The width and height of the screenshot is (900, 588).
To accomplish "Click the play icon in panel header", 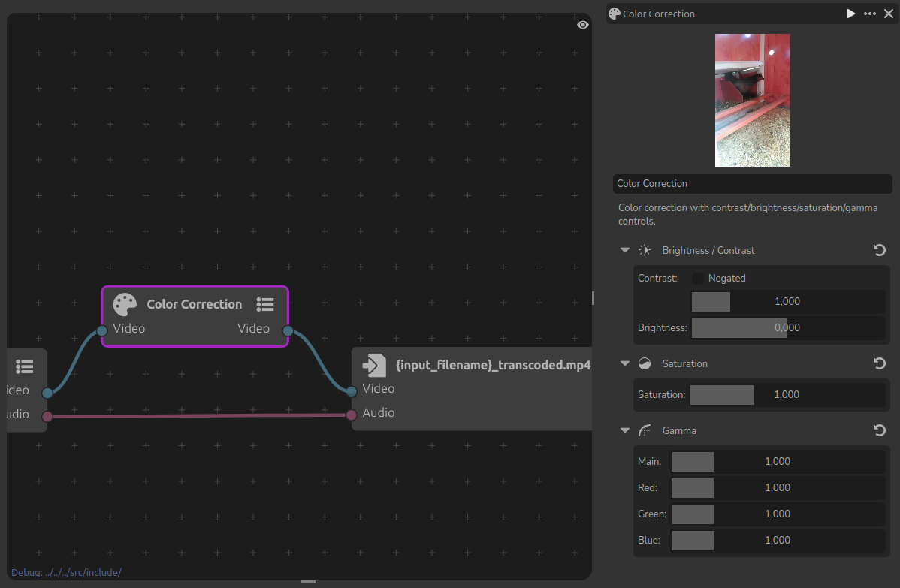I will [x=850, y=14].
